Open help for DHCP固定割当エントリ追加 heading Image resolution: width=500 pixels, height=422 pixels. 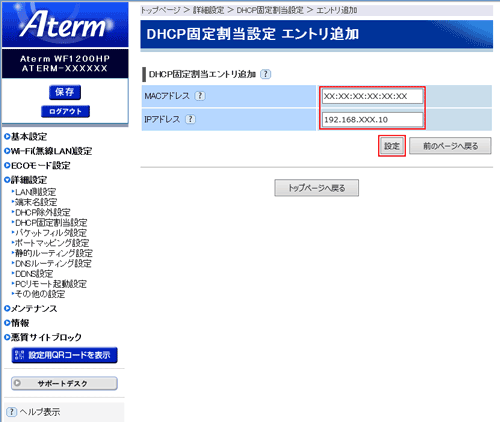265,74
